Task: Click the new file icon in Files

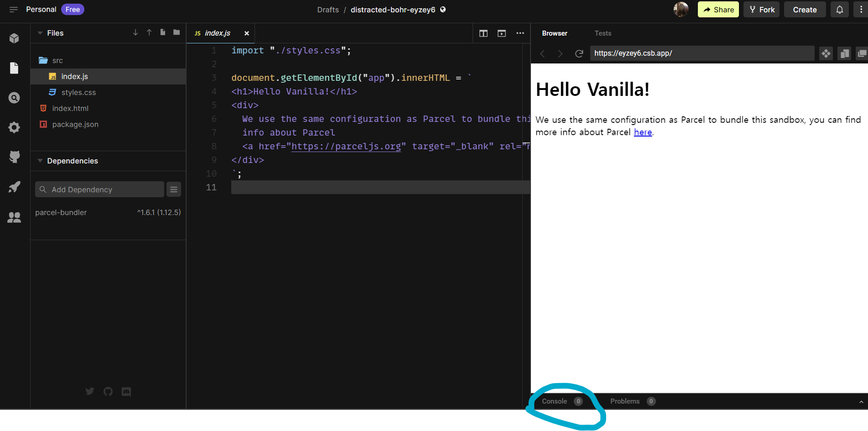Action: (163, 32)
